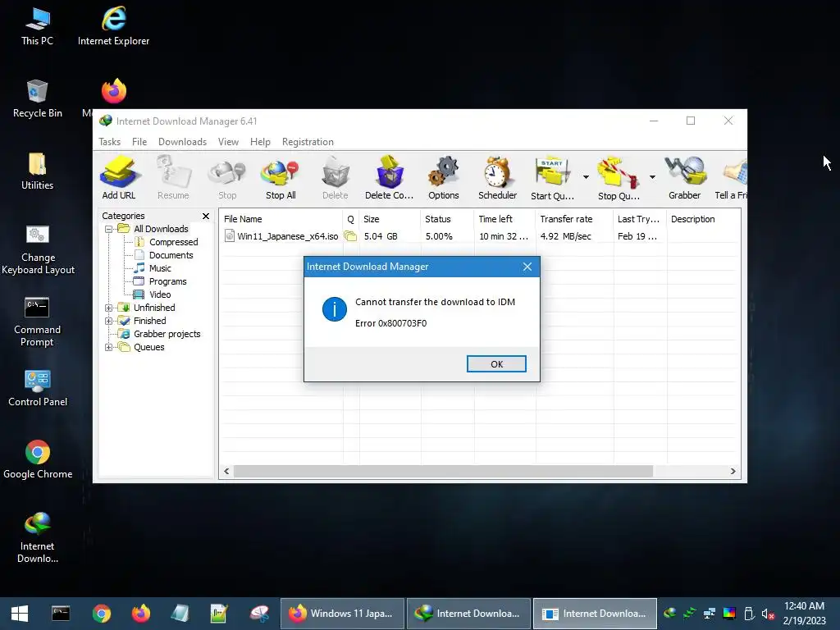
Task: Select the All Downloads folder
Action: [153, 230]
